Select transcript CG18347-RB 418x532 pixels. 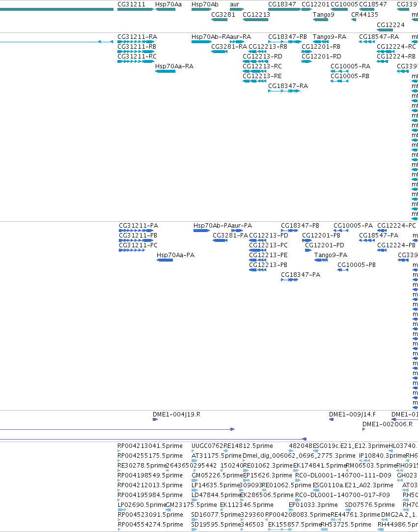(287, 37)
